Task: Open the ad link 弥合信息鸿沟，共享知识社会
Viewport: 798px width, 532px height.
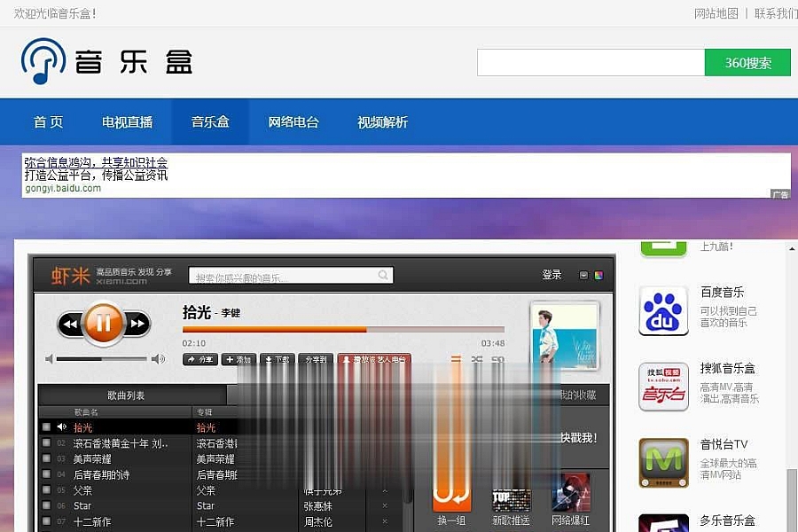Action: pos(96,162)
